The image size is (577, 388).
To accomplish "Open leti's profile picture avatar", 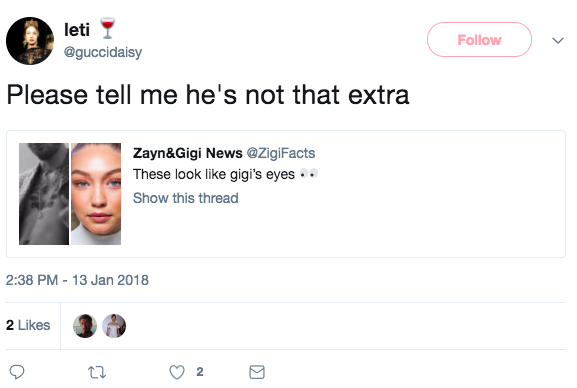I will point(30,41).
